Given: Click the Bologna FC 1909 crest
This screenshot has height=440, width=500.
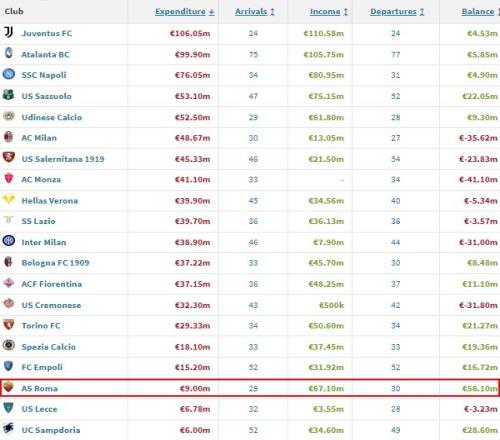Looking at the screenshot, I should pyautogui.click(x=9, y=262).
